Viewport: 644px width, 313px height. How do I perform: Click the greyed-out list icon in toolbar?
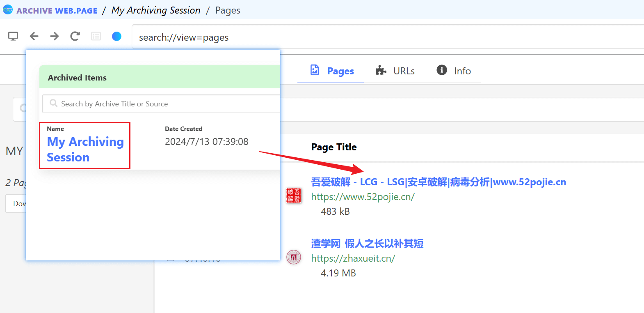[x=96, y=37]
